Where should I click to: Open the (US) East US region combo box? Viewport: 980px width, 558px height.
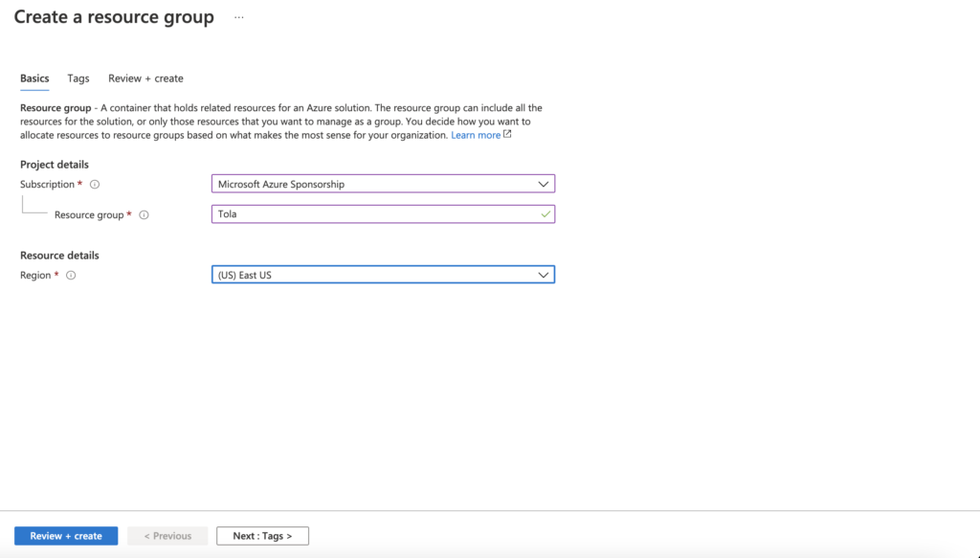point(383,275)
